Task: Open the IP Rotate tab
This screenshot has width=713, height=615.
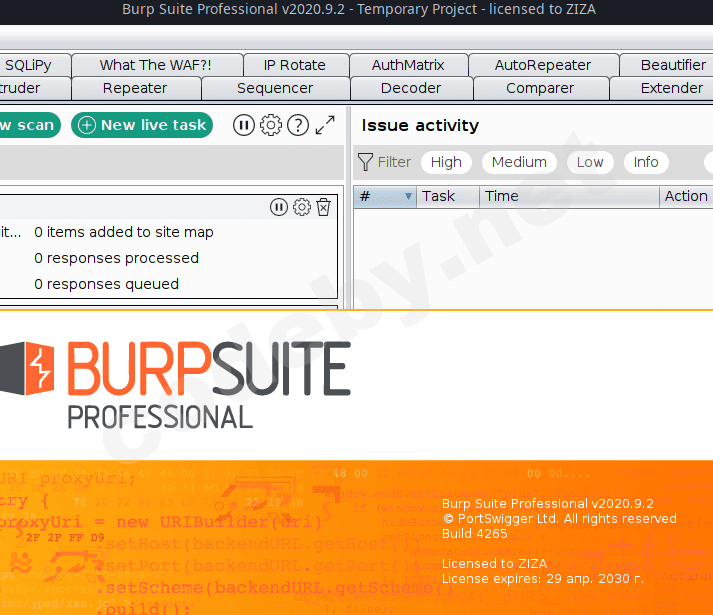Action: [x=296, y=65]
